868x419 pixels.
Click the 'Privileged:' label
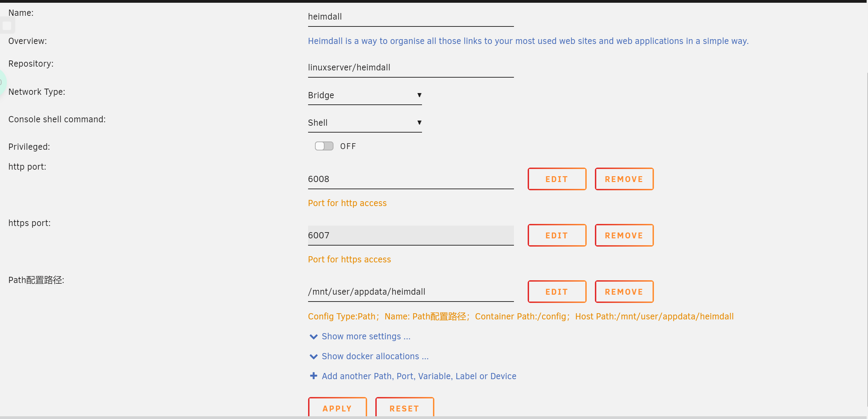29,147
